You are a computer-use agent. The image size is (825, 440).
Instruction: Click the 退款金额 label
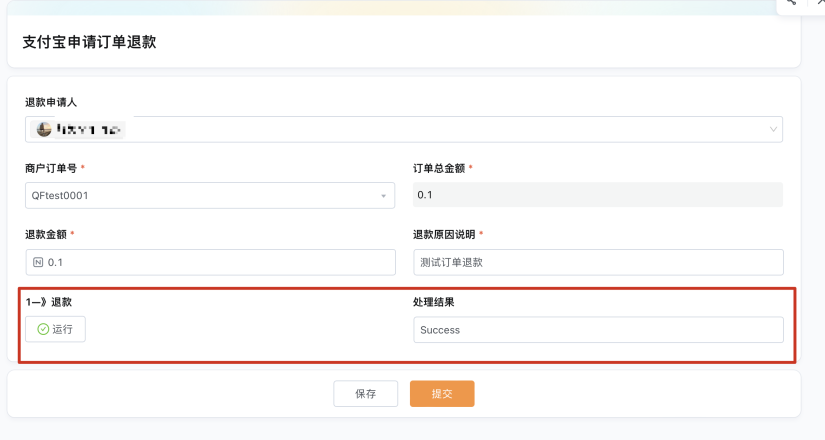[x=46, y=235]
